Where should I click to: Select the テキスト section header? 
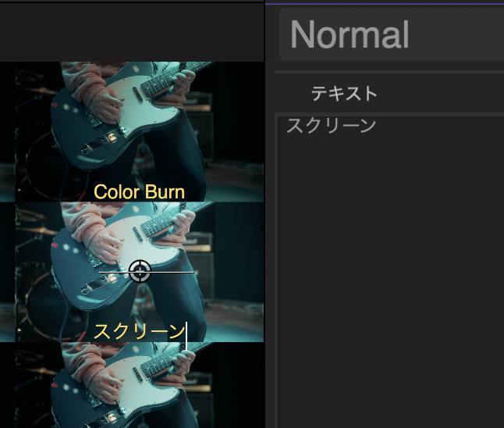point(344,93)
